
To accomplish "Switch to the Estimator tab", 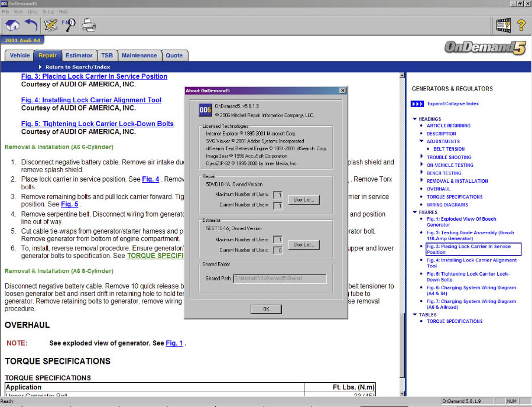I will (x=79, y=56).
